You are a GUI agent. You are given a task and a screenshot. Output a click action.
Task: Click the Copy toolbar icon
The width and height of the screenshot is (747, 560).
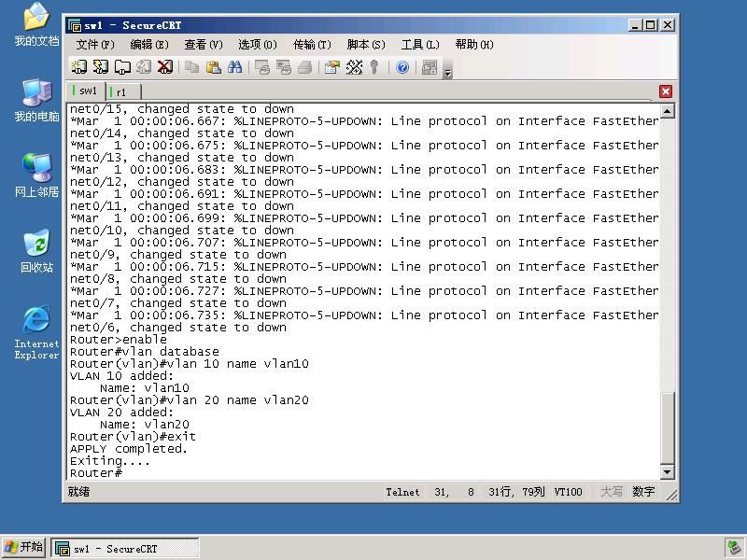point(192,67)
